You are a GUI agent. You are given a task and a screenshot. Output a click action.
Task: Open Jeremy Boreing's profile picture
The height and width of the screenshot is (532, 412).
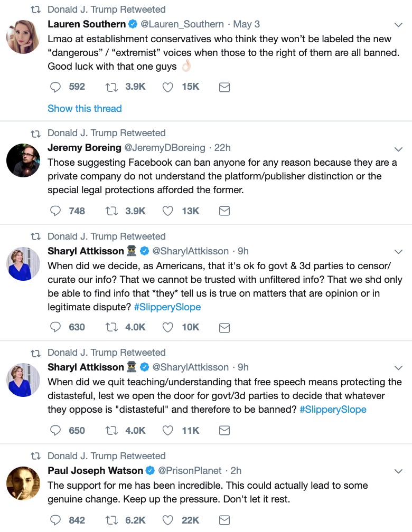(23, 160)
